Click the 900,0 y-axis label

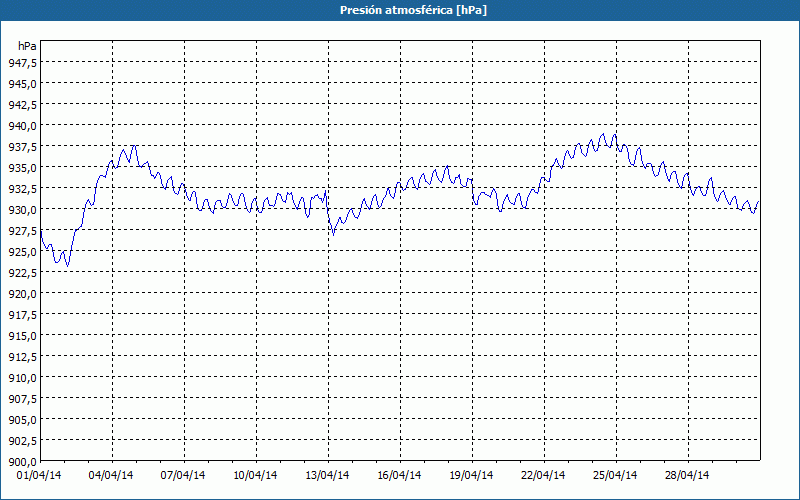(22, 462)
